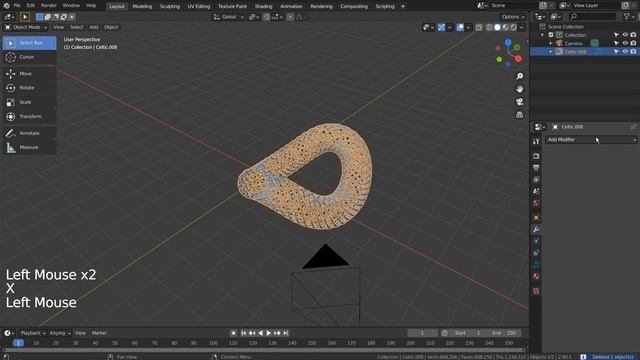Viewport: 640px width, 360px height.
Task: Click the zoom magnifier viewport icon
Action: pyautogui.click(x=520, y=76)
